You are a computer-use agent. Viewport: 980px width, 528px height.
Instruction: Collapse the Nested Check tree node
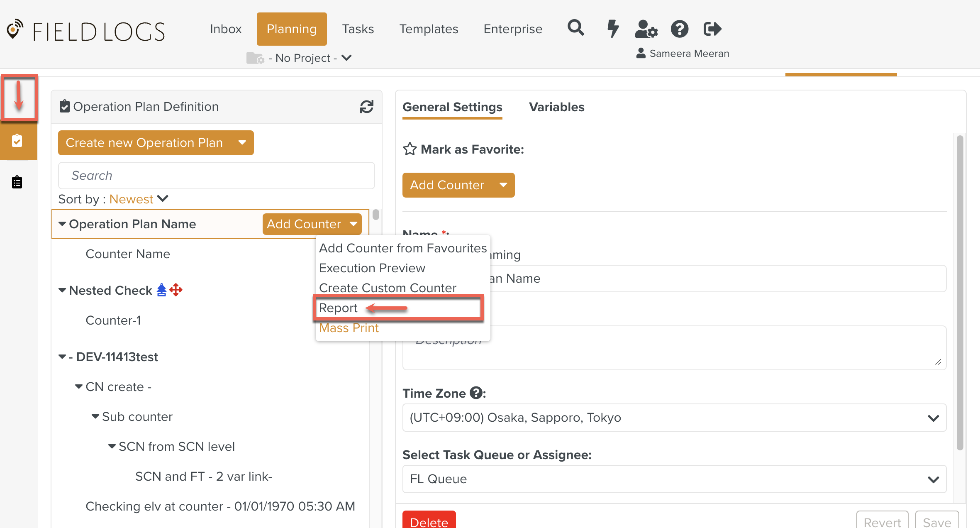[x=62, y=290]
